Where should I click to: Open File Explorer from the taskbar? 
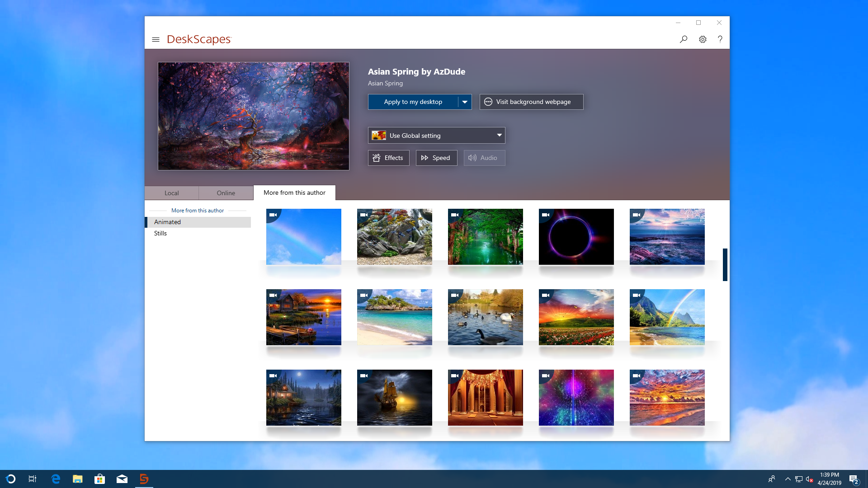click(78, 479)
